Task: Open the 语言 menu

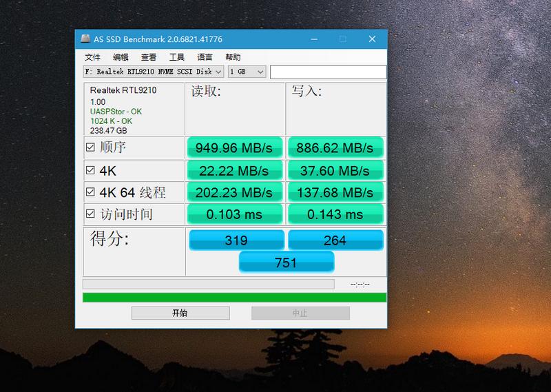Action: (205, 57)
